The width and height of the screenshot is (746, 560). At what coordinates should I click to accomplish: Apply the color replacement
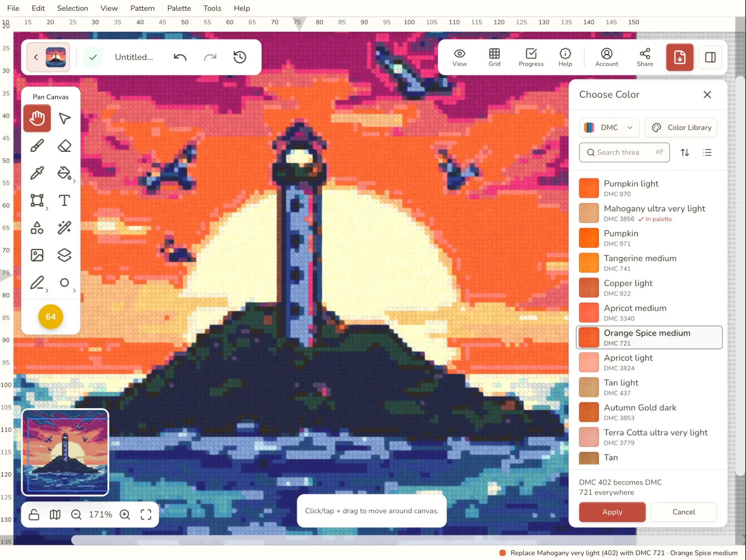612,512
